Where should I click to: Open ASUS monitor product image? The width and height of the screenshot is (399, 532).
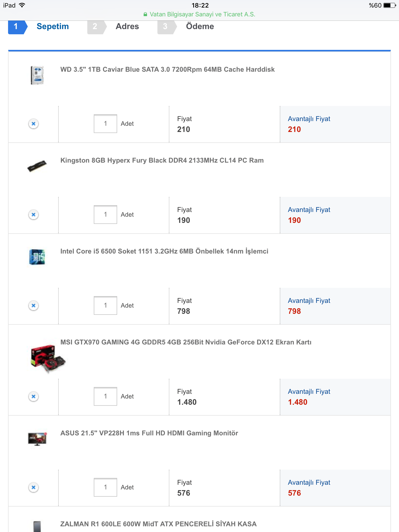pos(37,438)
